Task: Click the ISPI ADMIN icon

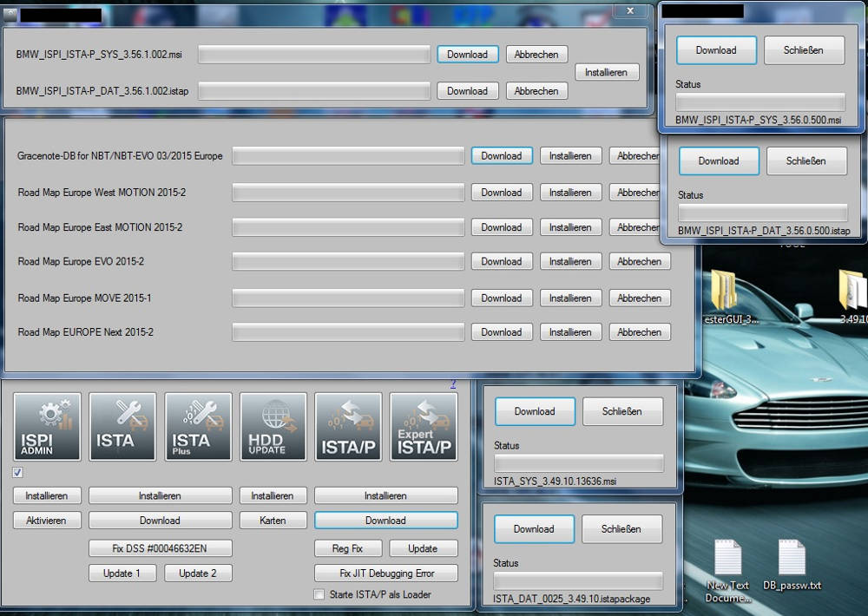Action: [47, 426]
